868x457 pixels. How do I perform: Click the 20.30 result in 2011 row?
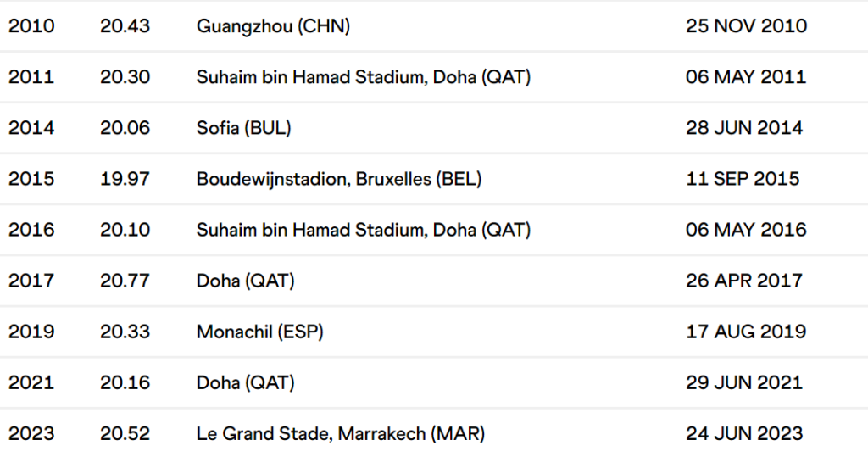tap(125, 77)
